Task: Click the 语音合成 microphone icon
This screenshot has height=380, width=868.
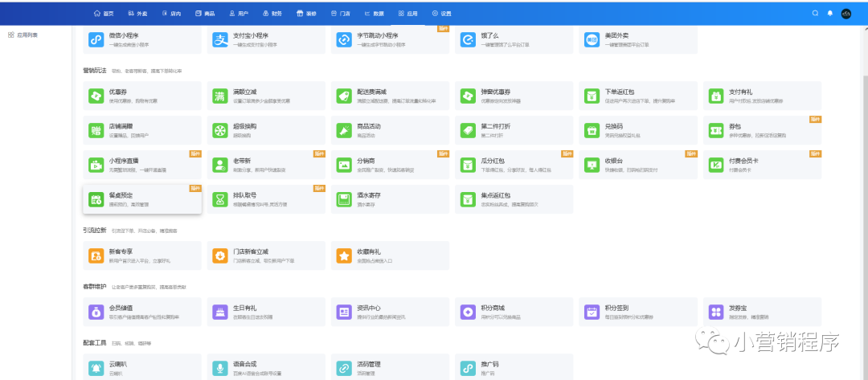Action: 220,369
